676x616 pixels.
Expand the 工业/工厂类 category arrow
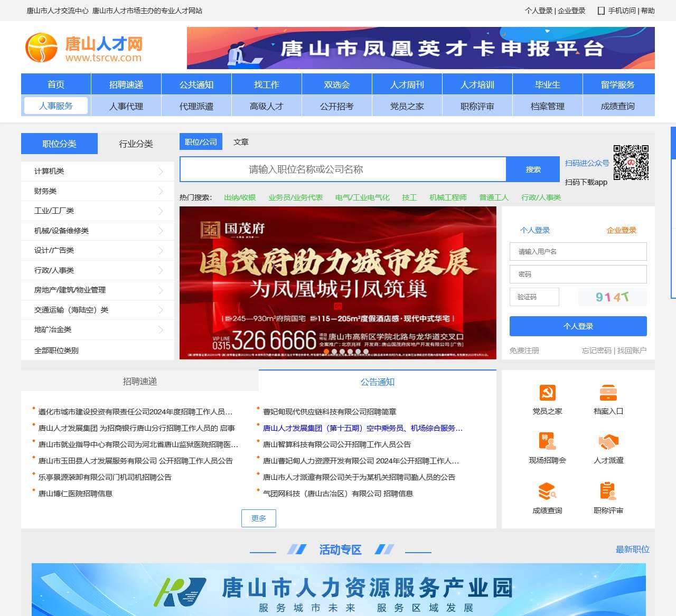(x=161, y=211)
